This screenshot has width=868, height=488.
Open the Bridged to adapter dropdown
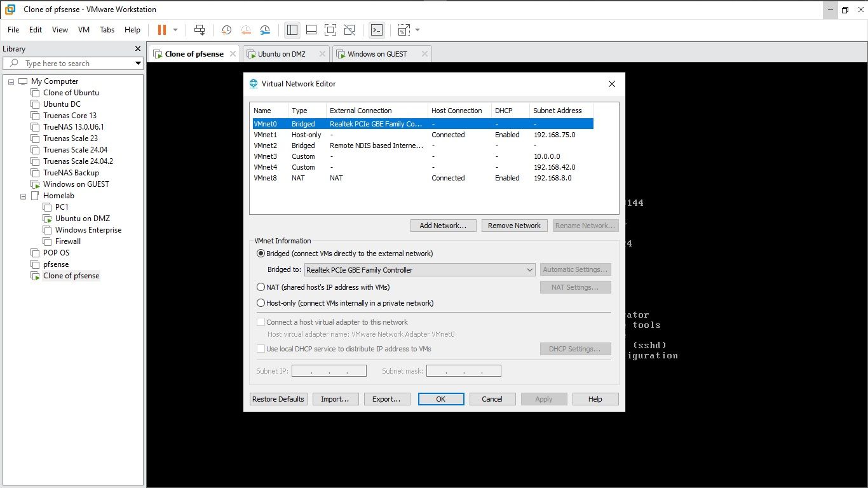pos(420,270)
